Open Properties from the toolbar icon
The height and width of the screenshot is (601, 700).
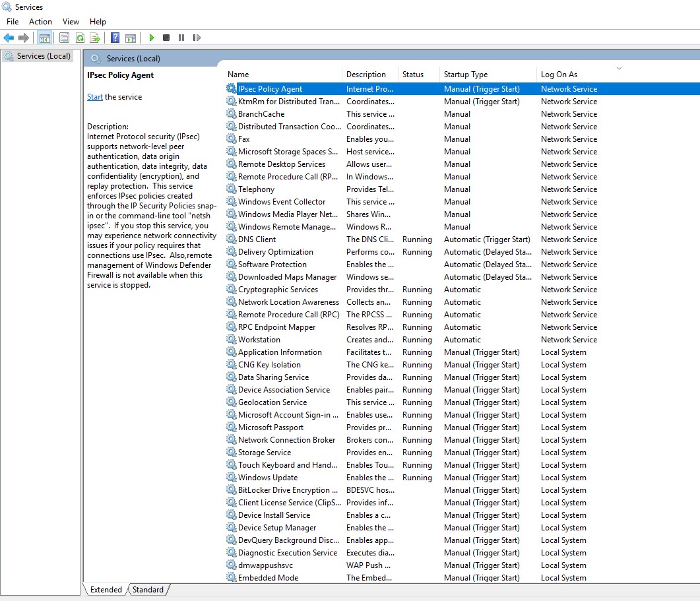click(x=64, y=38)
